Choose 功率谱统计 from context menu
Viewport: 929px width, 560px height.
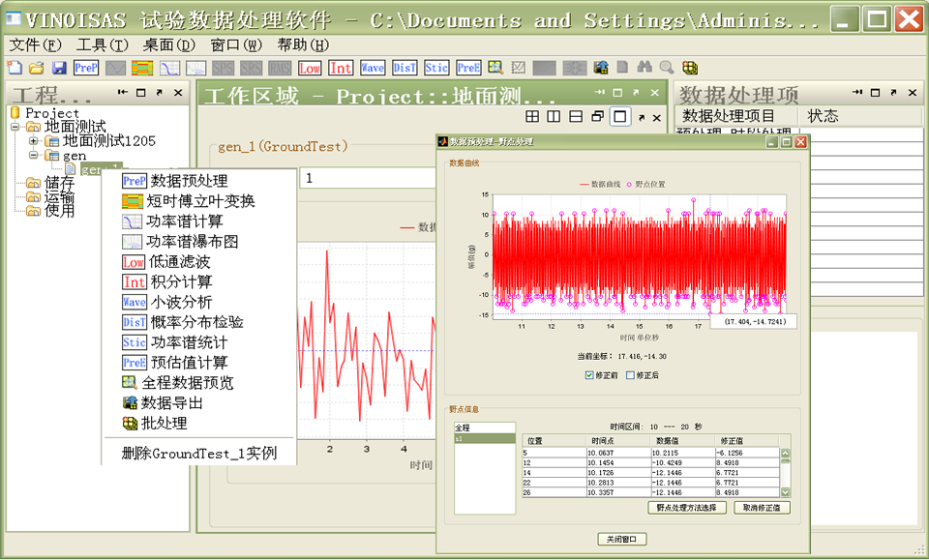pos(198,342)
